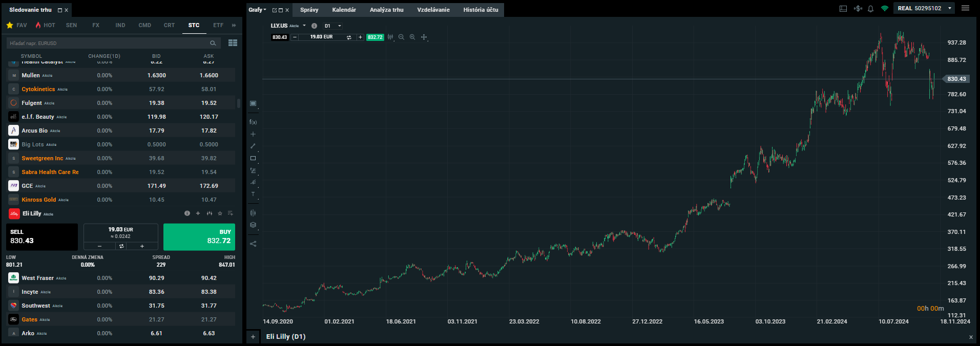Click the SELL 830.43 button

[x=42, y=236]
